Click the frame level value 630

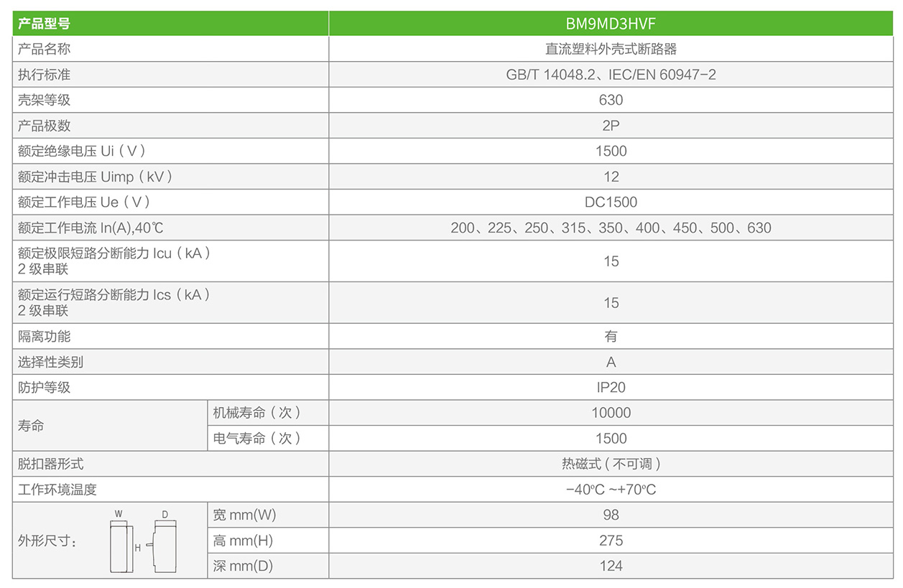[611, 100]
